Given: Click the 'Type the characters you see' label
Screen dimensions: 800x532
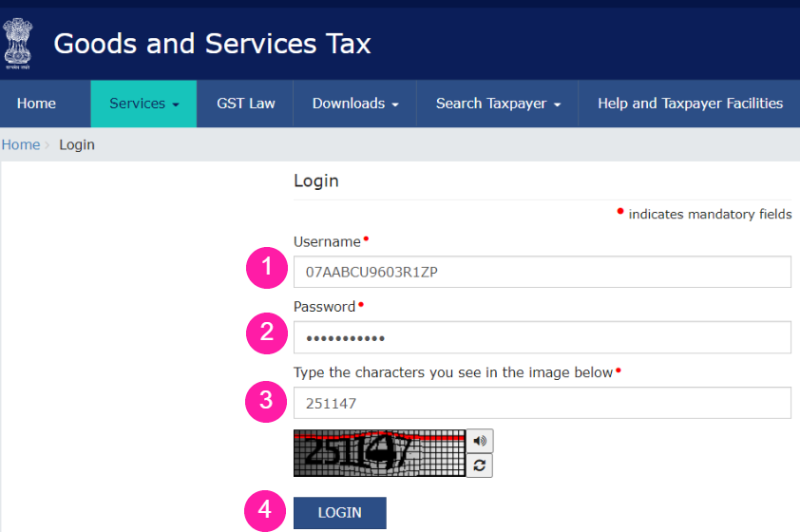Looking at the screenshot, I should (453, 372).
